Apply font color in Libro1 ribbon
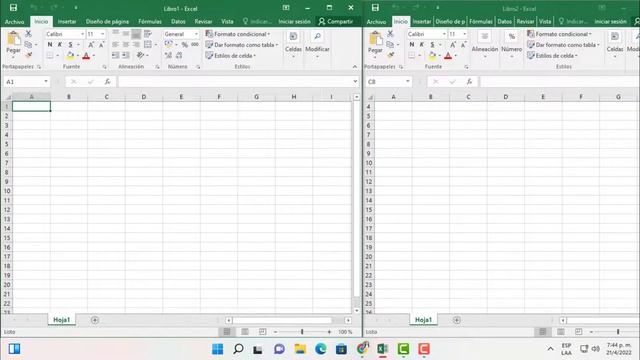Image resolution: width=640 pixels, height=360 pixels. 86,56
